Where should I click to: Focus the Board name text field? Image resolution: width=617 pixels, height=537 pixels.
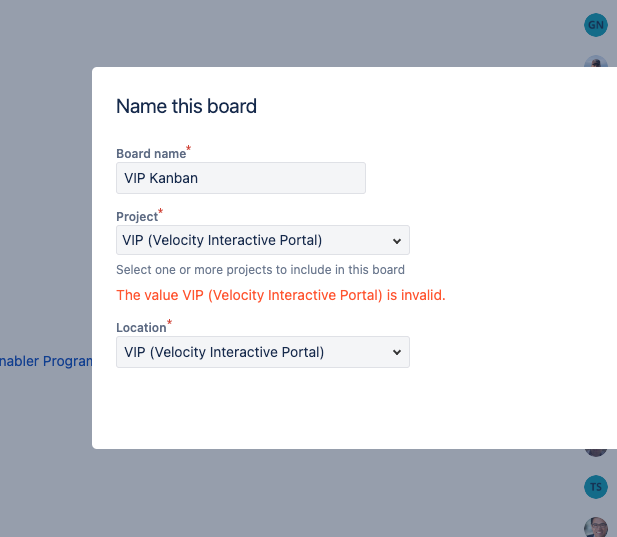[241, 178]
